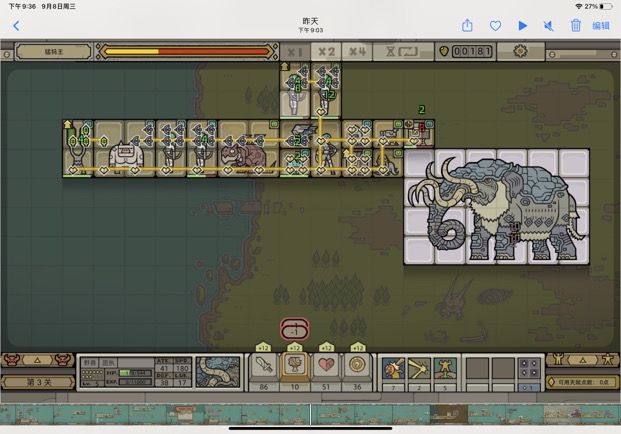This screenshot has height=434, width=621.
Task: Tap the blue 编辑 edit button
Action: 601,26
